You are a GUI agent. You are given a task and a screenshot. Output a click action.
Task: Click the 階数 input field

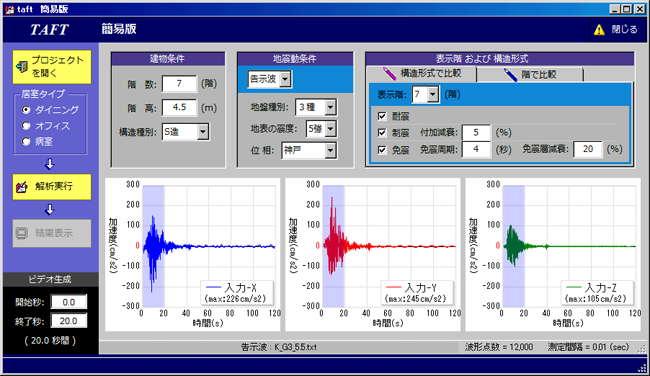[179, 84]
